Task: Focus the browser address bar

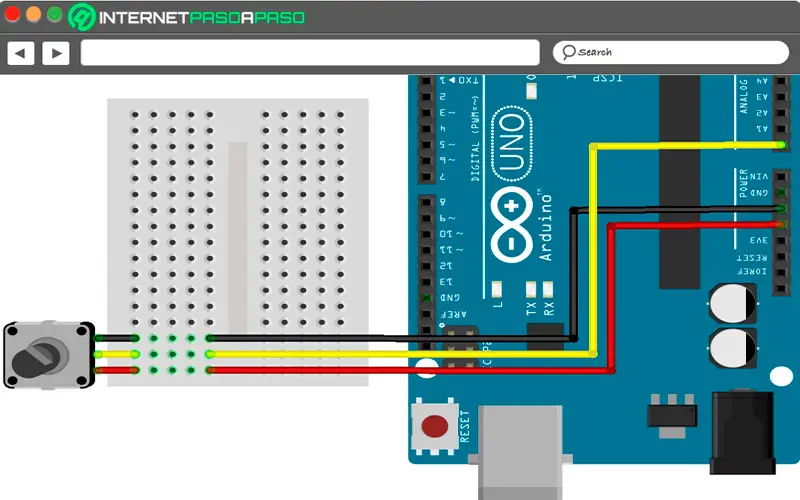Action: coord(310,53)
